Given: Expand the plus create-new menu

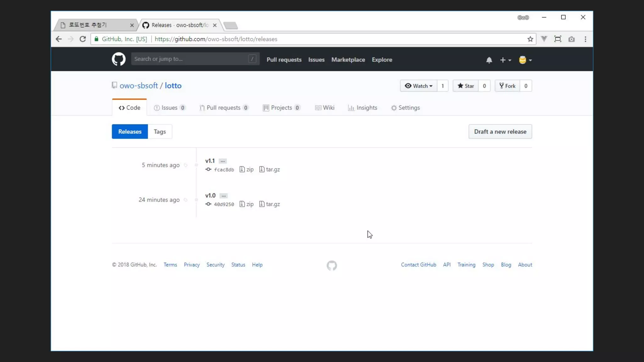Looking at the screenshot, I should point(505,60).
